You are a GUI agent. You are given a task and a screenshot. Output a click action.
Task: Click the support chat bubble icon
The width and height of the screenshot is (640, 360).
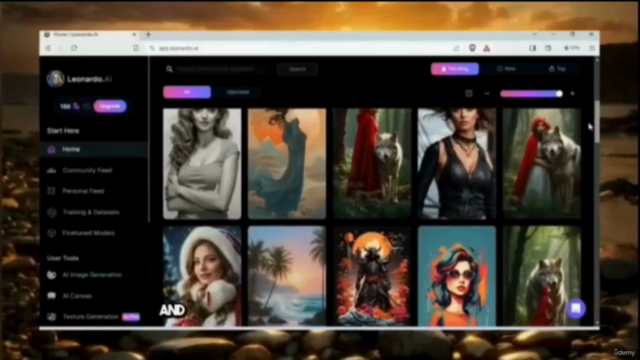[576, 309]
